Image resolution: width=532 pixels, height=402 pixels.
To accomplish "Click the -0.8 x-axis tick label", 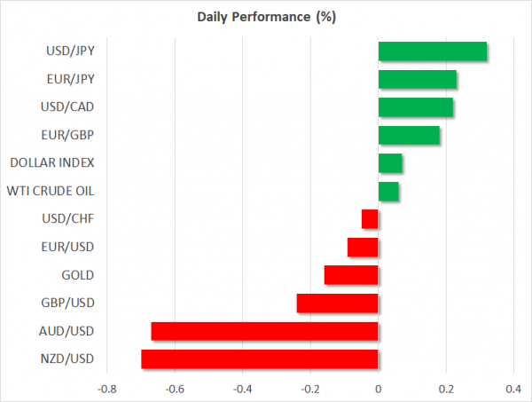I will point(106,389).
